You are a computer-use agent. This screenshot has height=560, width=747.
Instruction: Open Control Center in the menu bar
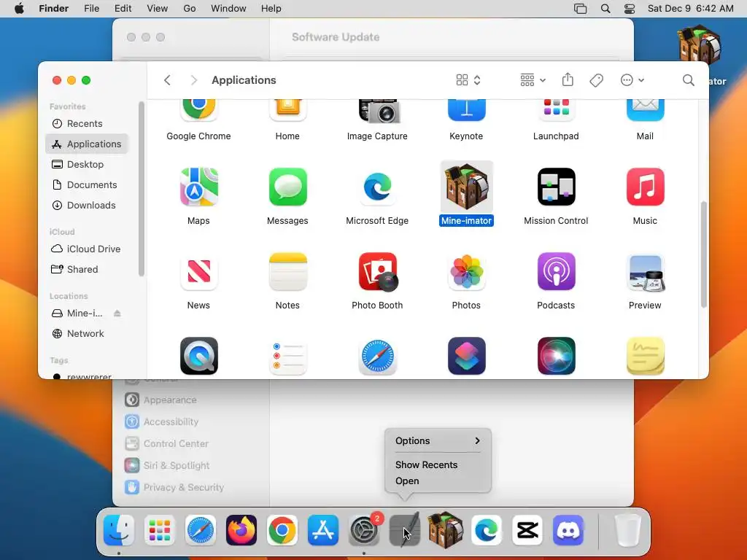(630, 9)
